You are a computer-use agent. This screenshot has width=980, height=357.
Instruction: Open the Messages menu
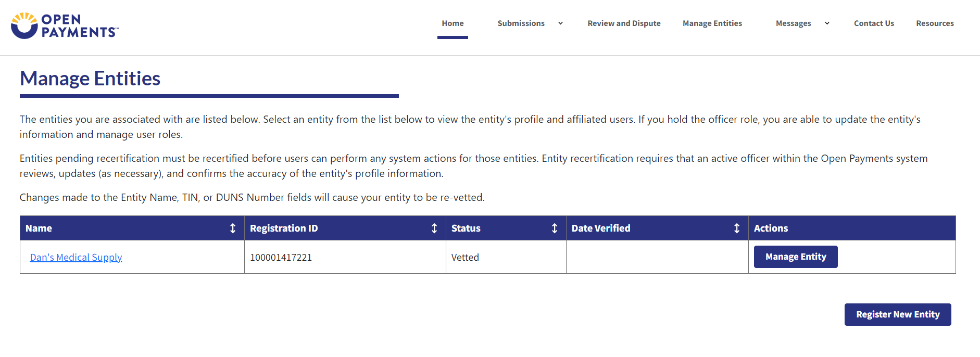point(793,23)
